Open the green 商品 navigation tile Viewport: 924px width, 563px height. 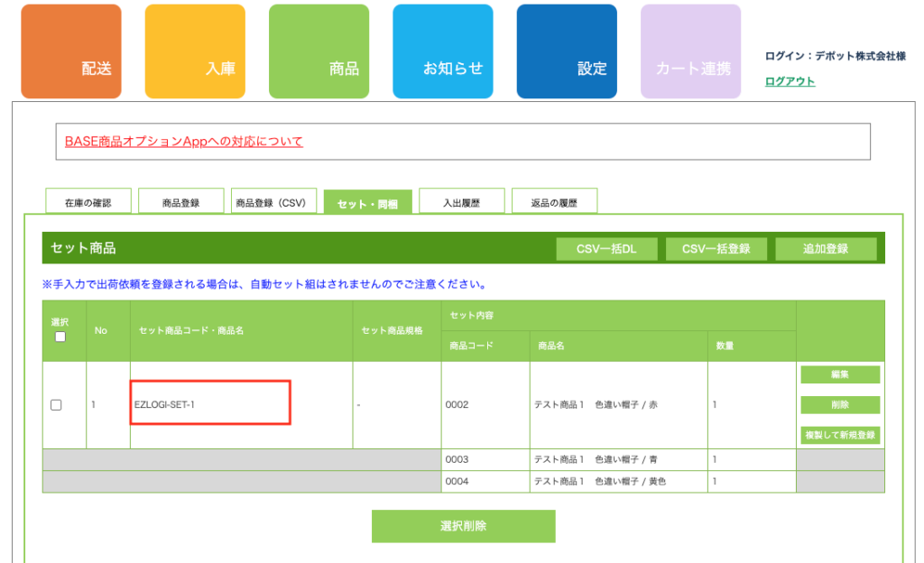(x=319, y=51)
